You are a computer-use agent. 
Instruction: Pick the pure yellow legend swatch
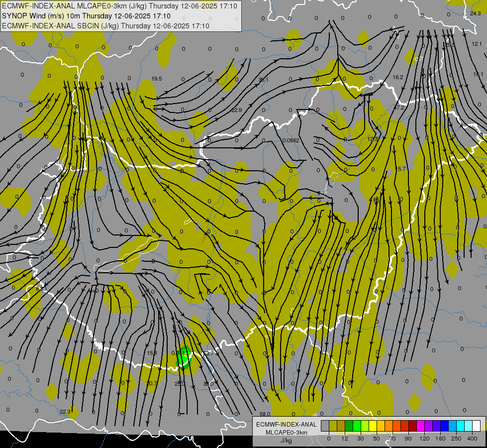(373, 426)
